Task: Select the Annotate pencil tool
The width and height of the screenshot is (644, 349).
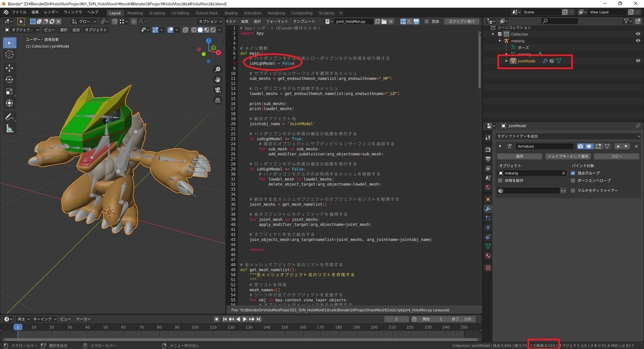Action: coord(10,117)
